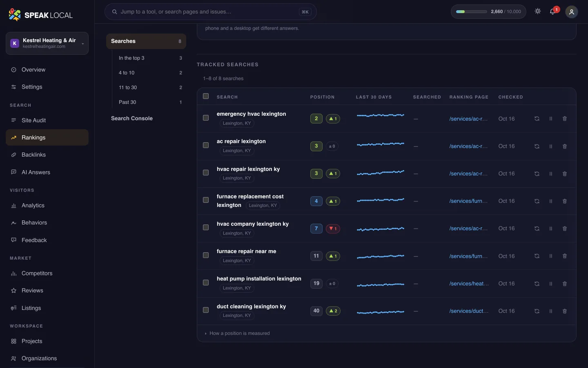This screenshot has width=588, height=368.
Task: Check the furnace replacement cost lexington row
Action: [206, 200]
